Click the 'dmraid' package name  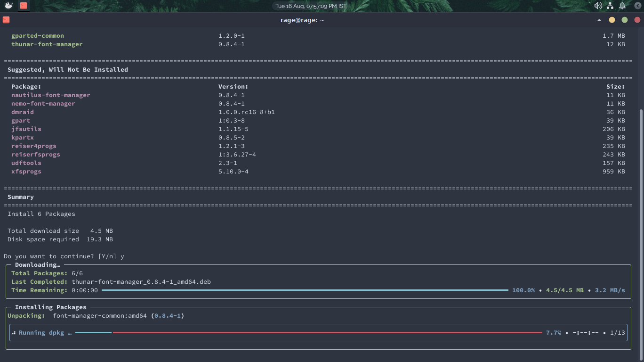[x=23, y=112]
